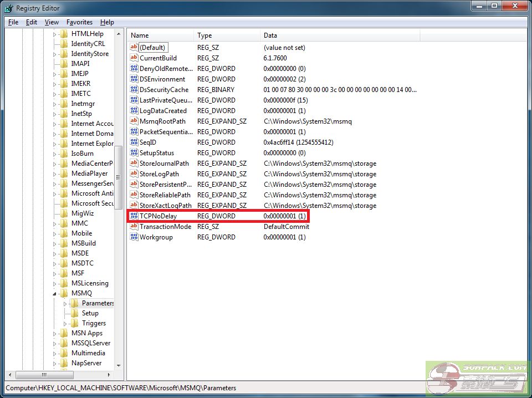Click the DsSecurityCache binary value icon
The height and width of the screenshot is (398, 532).
coord(134,90)
